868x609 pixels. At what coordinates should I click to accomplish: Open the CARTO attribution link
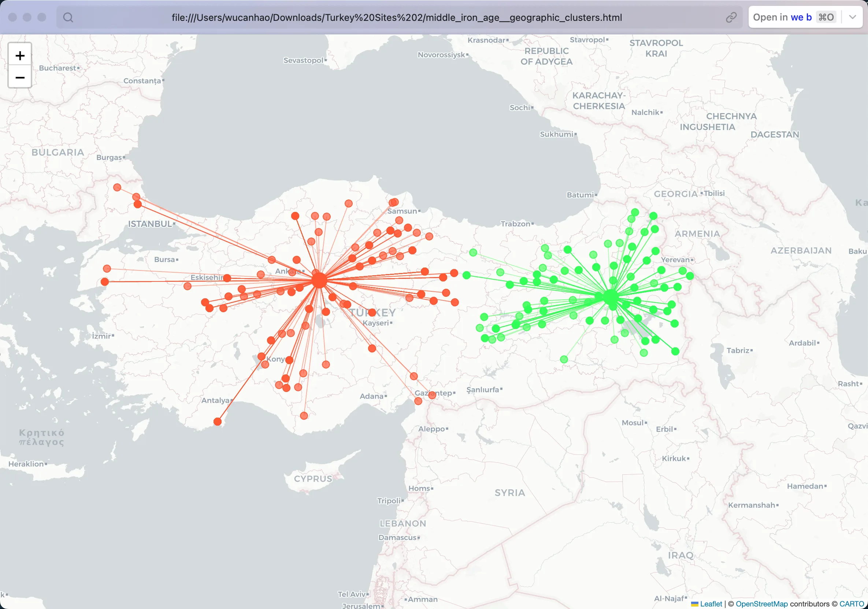852,604
